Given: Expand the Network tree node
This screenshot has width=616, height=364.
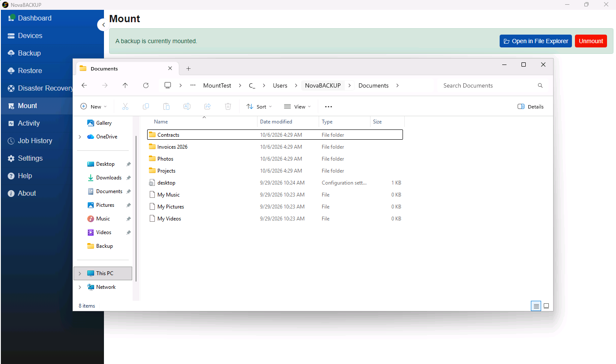Looking at the screenshot, I should (x=80, y=287).
